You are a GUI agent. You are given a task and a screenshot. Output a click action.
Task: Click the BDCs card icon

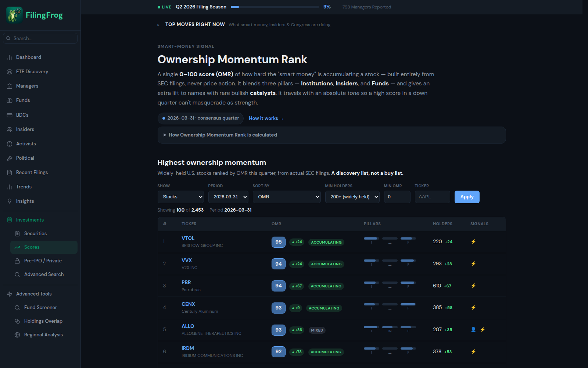(x=10, y=115)
